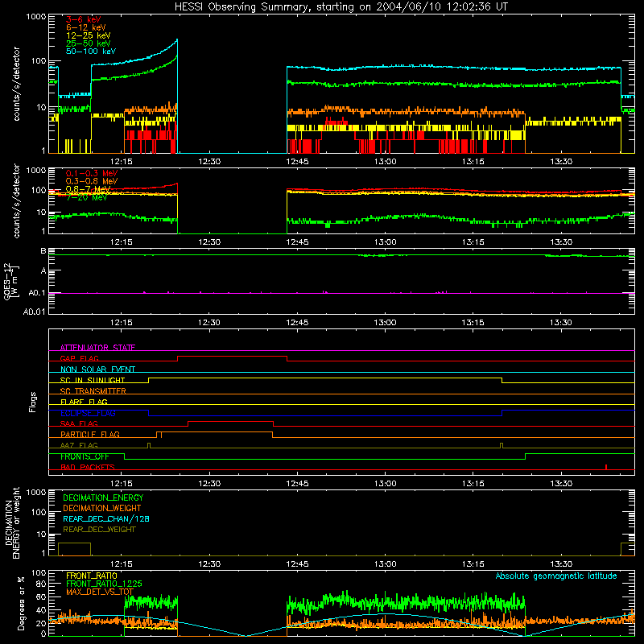Click the HESSI Observing Summary title

tap(341, 7)
